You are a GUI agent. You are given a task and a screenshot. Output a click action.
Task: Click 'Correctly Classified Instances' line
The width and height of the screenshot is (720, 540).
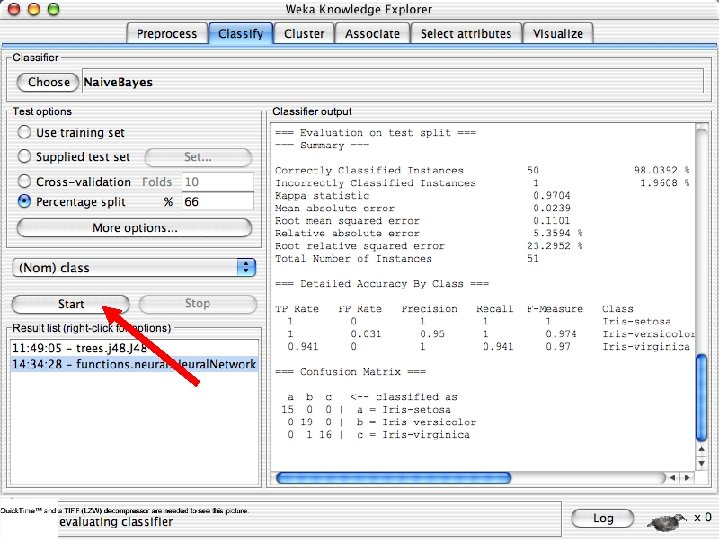tap(482, 170)
